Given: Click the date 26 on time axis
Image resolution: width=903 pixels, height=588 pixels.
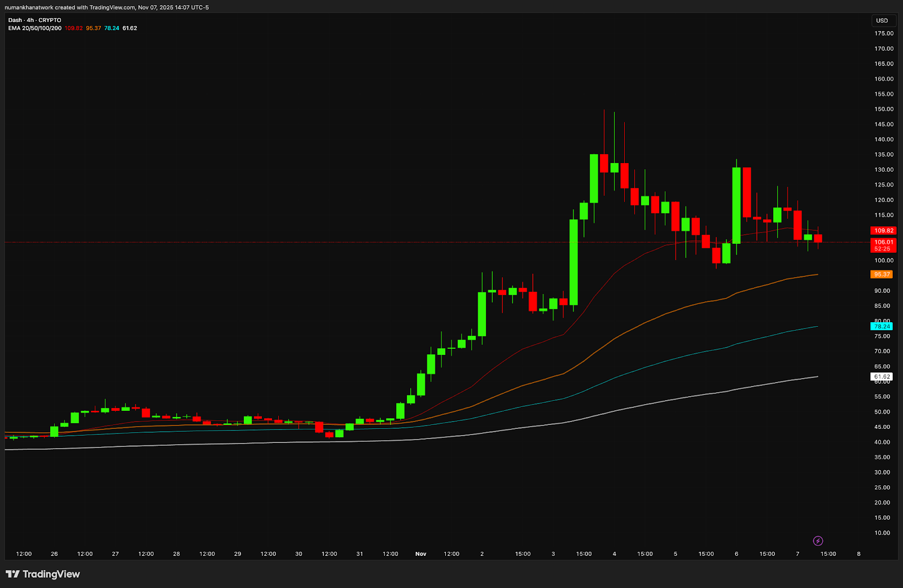Looking at the screenshot, I should (54, 554).
